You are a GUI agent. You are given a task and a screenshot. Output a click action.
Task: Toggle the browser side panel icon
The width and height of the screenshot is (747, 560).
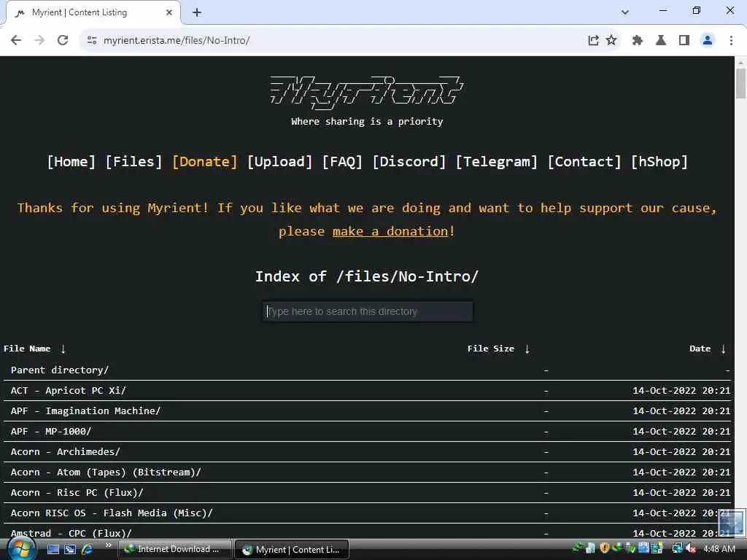(x=684, y=41)
